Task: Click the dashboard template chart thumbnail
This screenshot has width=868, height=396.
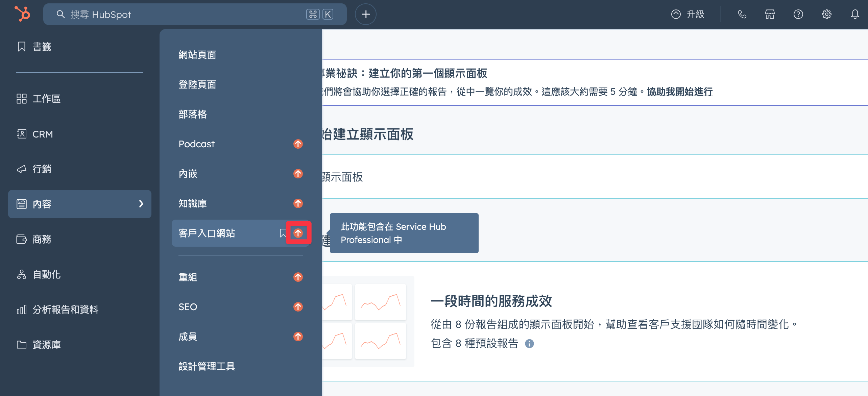Action: (368, 321)
